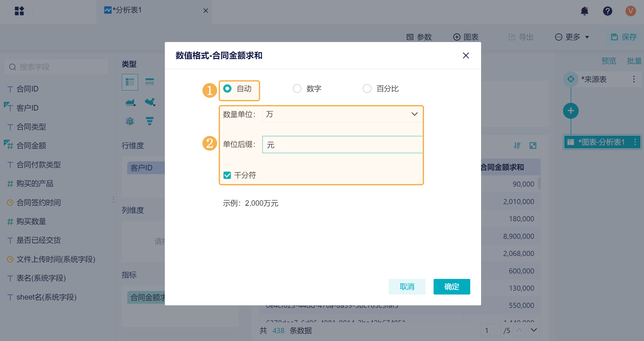Click the panel drag handle dots
This screenshot has height=341, width=644.
[113, 200]
